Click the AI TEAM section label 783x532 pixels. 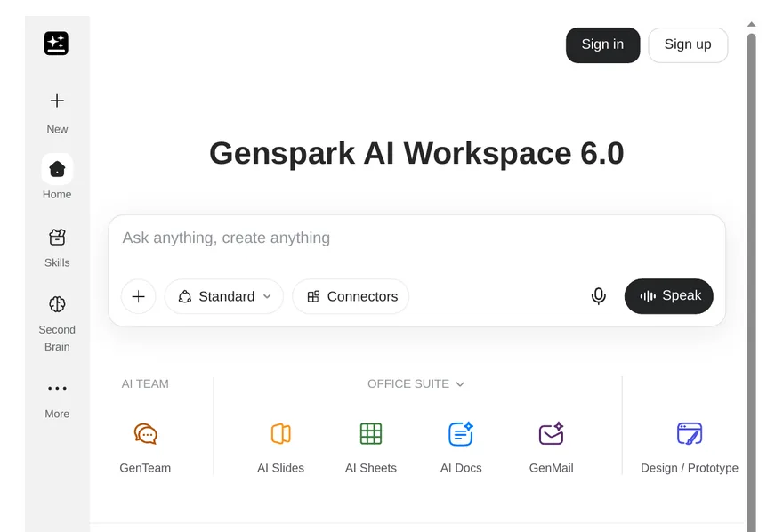[145, 383]
